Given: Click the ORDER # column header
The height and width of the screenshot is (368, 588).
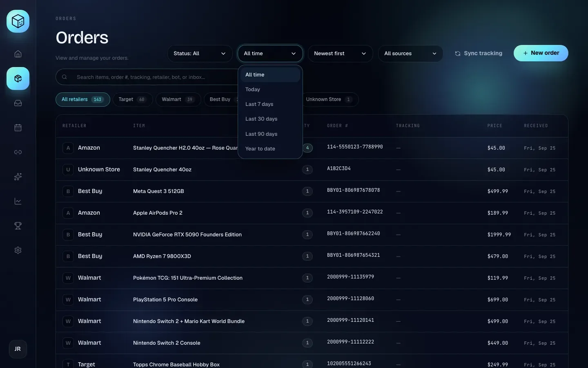Looking at the screenshot, I should point(338,126).
